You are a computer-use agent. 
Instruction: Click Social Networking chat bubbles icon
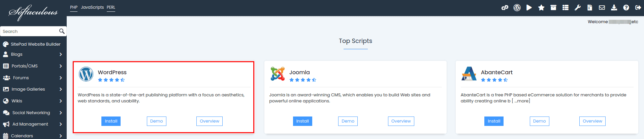6,112
